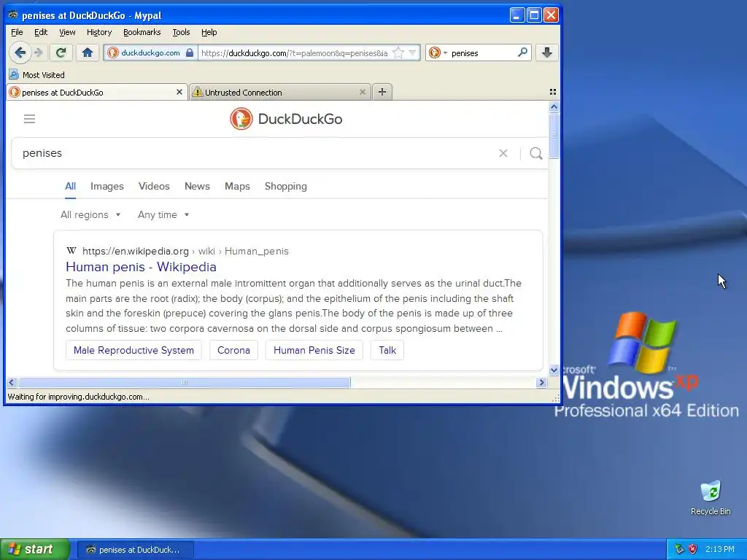Click the taskbar clock showing 2:13 PM
Image resolution: width=747 pixels, height=560 pixels.
point(720,549)
